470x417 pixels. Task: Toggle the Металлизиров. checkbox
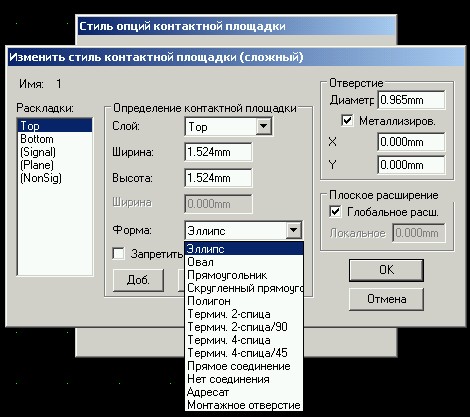click(x=347, y=120)
